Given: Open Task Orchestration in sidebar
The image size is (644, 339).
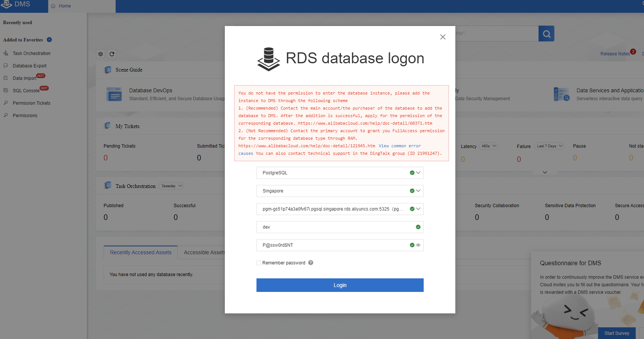Looking at the screenshot, I should tap(32, 53).
